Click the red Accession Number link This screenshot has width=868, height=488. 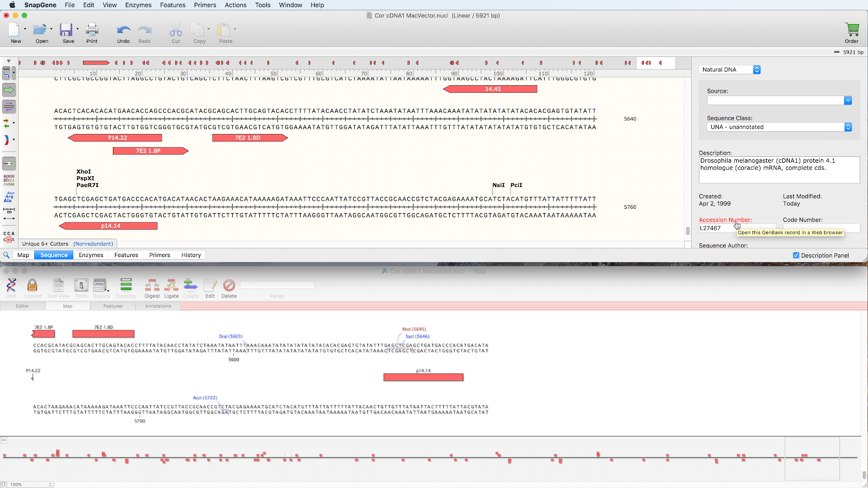click(x=725, y=220)
